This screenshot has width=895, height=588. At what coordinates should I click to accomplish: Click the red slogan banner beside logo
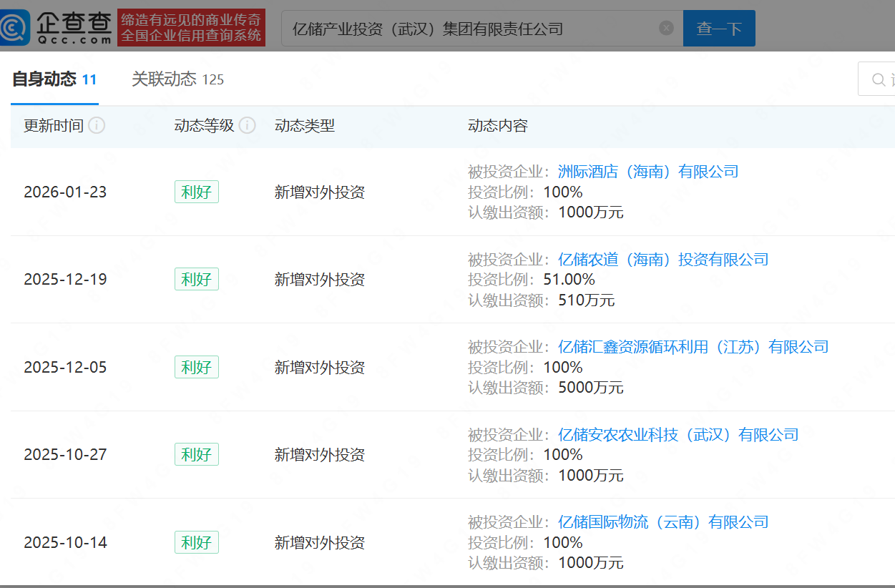click(x=191, y=28)
